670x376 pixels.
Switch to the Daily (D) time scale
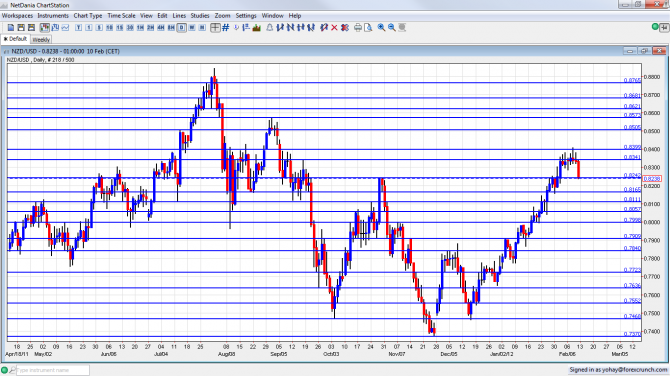pos(182,27)
